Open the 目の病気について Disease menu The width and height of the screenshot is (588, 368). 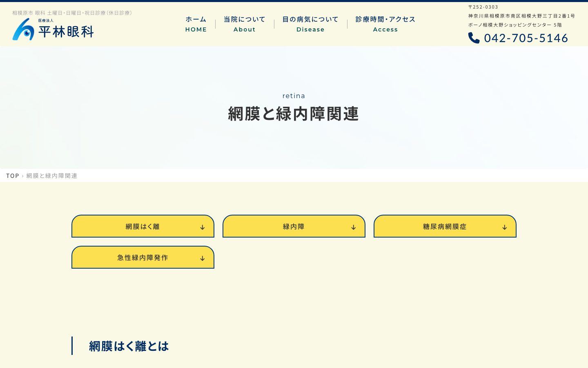pyautogui.click(x=310, y=24)
